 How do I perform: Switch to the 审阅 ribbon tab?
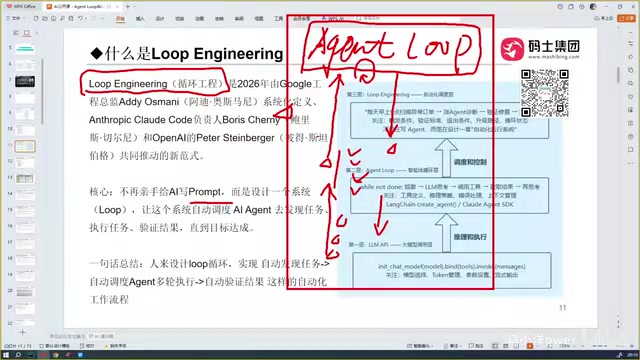239,19
